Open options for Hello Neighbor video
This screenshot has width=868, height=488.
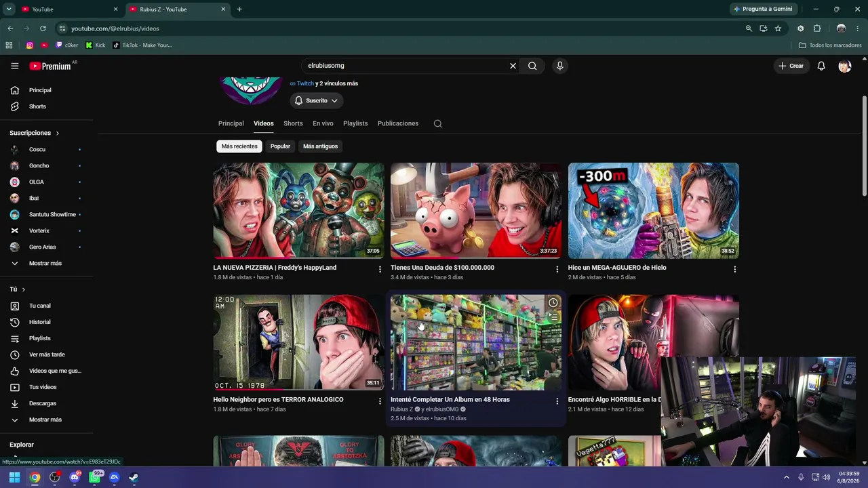click(x=380, y=401)
